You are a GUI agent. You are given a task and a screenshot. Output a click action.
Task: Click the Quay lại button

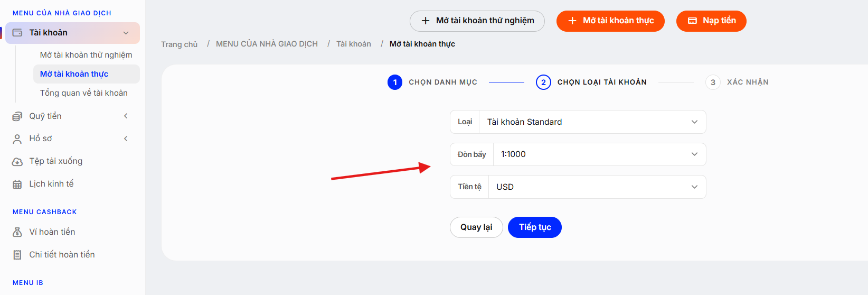(476, 227)
